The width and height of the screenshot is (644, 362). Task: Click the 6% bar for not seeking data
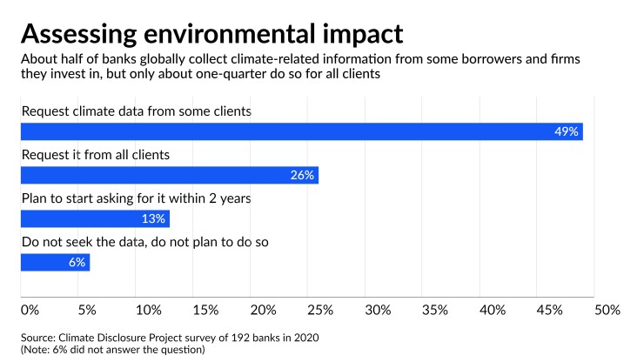55,262
